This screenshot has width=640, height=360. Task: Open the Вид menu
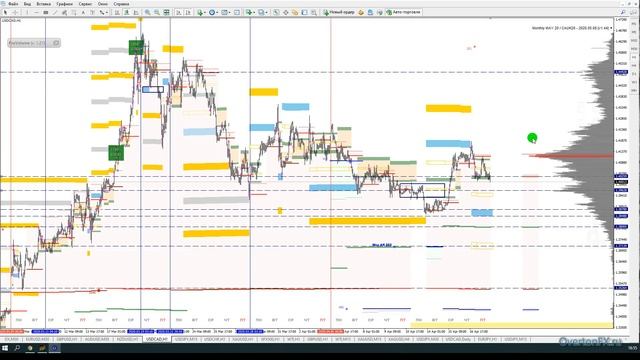click(x=27, y=4)
